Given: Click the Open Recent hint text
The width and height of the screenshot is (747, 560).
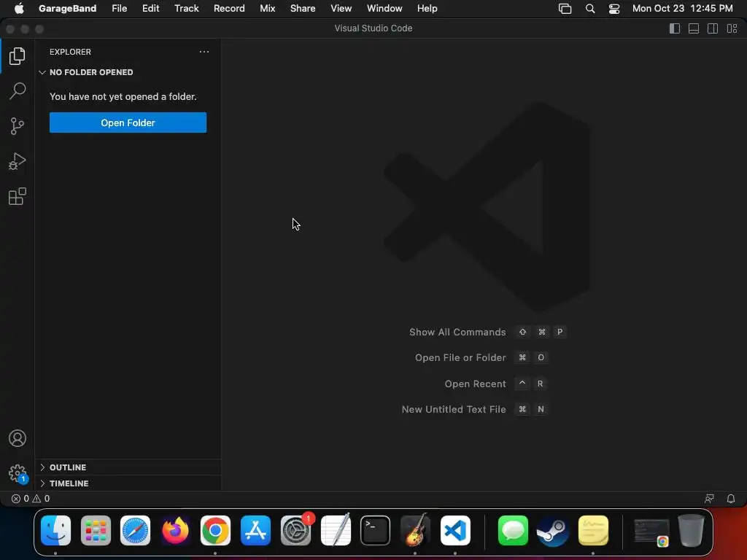Looking at the screenshot, I should coord(475,384).
